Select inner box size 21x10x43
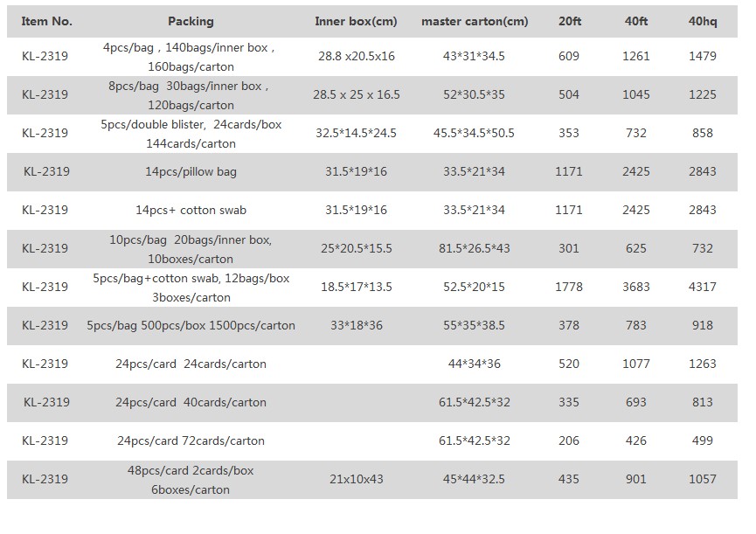The height and width of the screenshot is (534, 756). 356,479
